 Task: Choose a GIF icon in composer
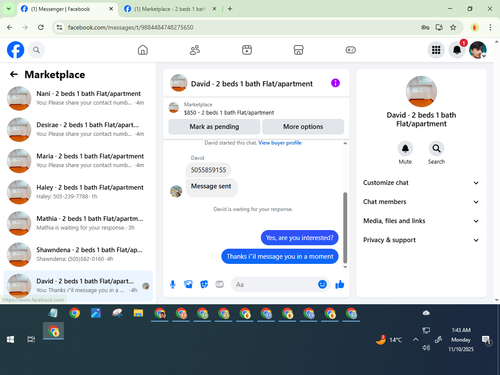coord(219,284)
